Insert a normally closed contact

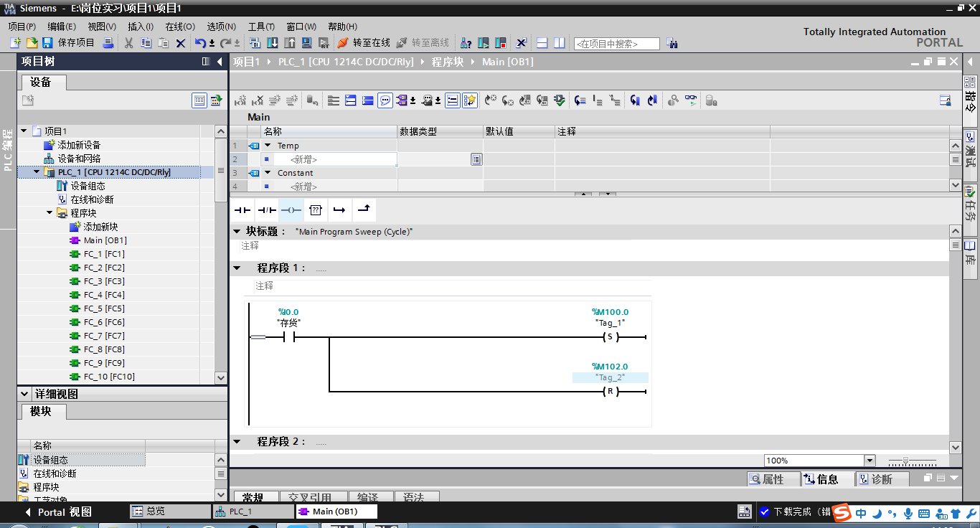267,210
